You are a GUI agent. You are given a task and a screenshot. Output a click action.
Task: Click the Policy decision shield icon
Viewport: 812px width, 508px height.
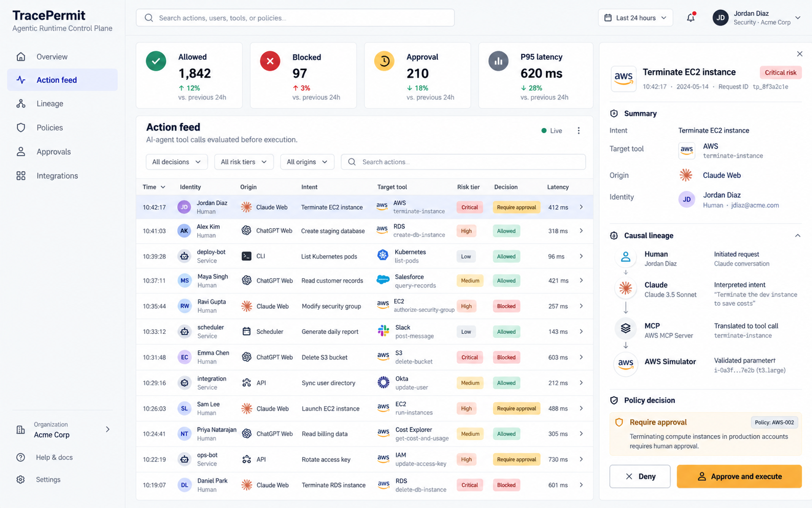[614, 400]
